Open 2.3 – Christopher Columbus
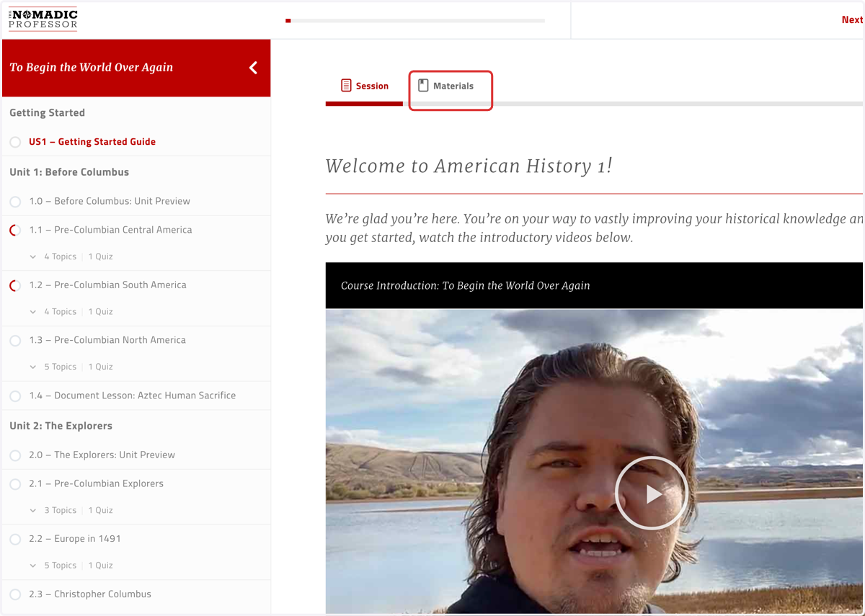This screenshot has width=865, height=616. (x=90, y=594)
